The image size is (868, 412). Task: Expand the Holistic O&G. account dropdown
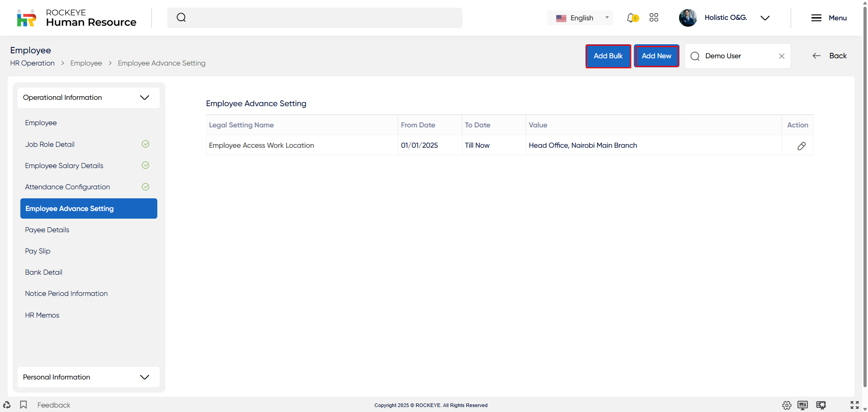coord(765,18)
